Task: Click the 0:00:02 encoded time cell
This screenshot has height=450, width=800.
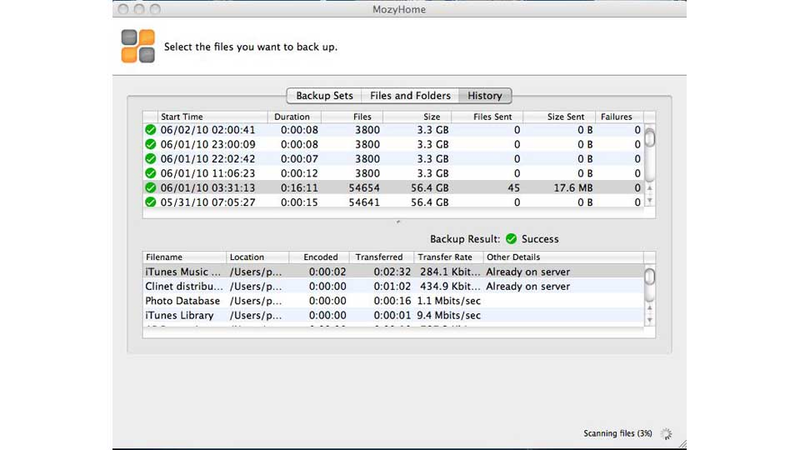Action: (328, 272)
